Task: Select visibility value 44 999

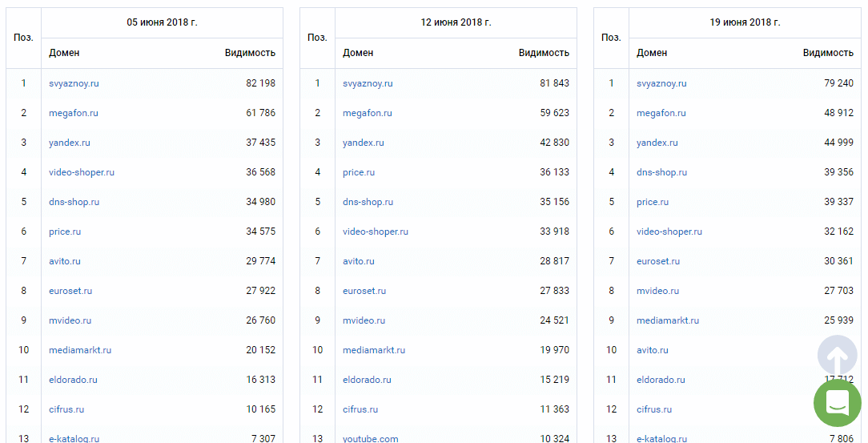Action: click(x=838, y=143)
